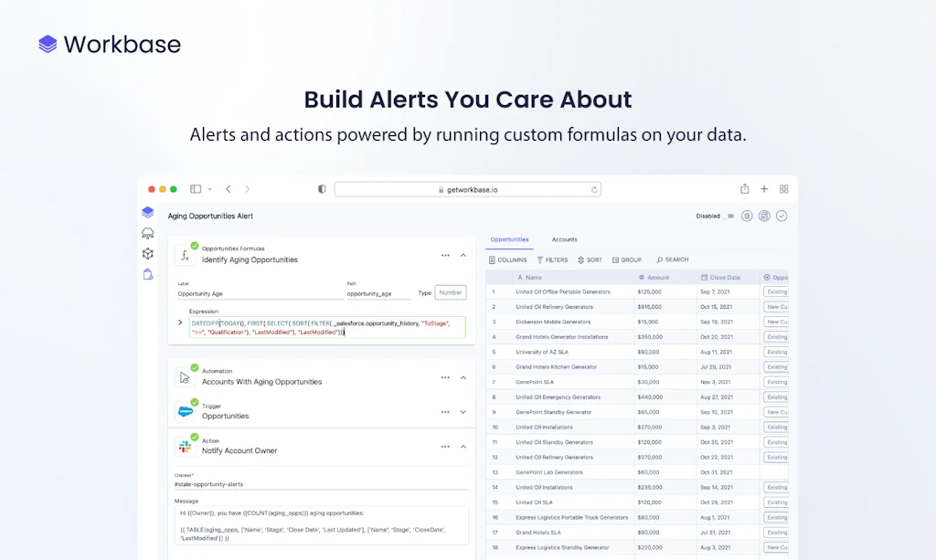Image resolution: width=936 pixels, height=560 pixels.
Task: Open the clipboard icon in left sidebar
Action: point(147,274)
